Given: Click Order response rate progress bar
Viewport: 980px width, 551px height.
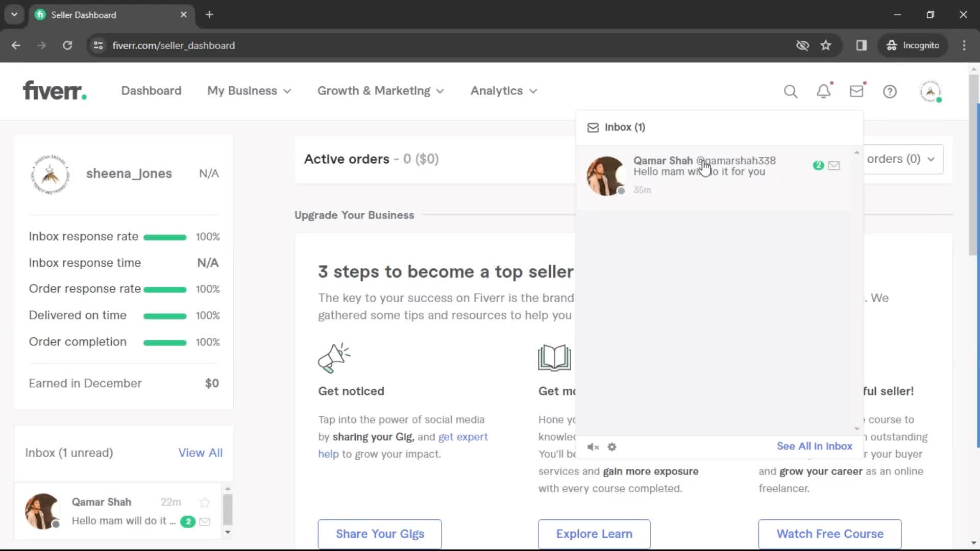Looking at the screenshot, I should point(165,290).
